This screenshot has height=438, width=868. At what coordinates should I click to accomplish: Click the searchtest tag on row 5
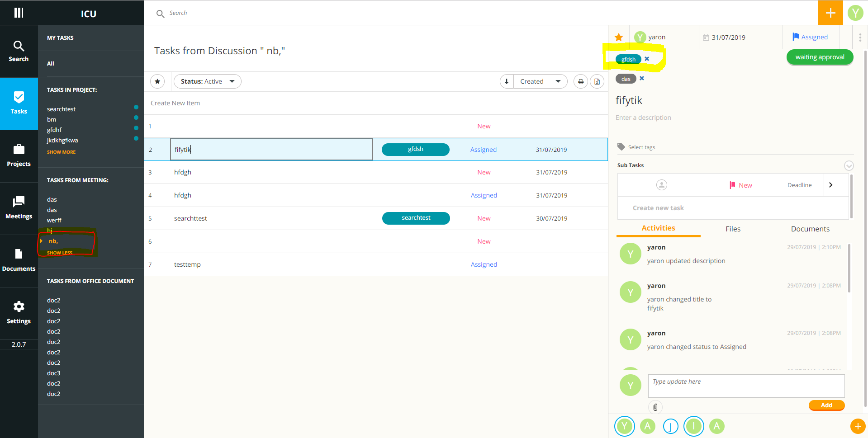(416, 218)
